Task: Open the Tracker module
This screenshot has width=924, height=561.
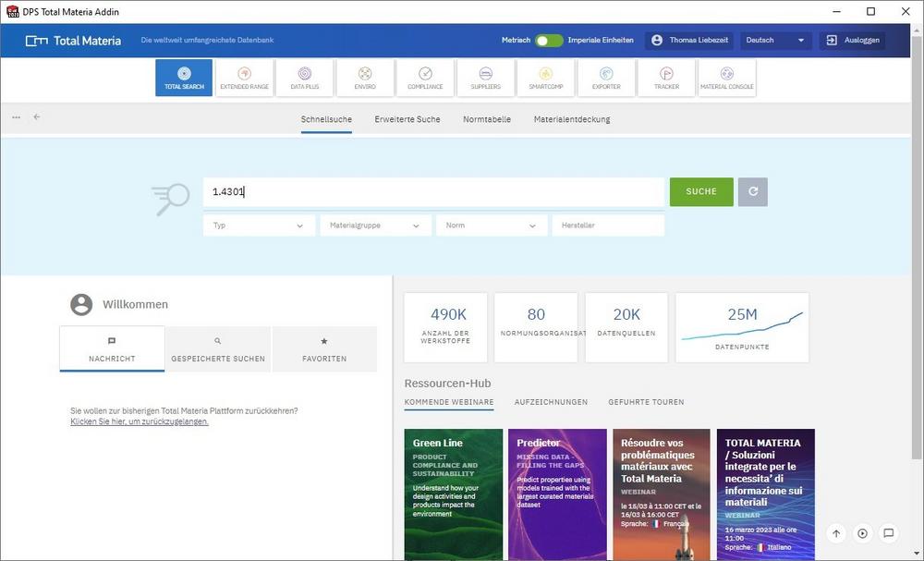Action: (x=666, y=78)
